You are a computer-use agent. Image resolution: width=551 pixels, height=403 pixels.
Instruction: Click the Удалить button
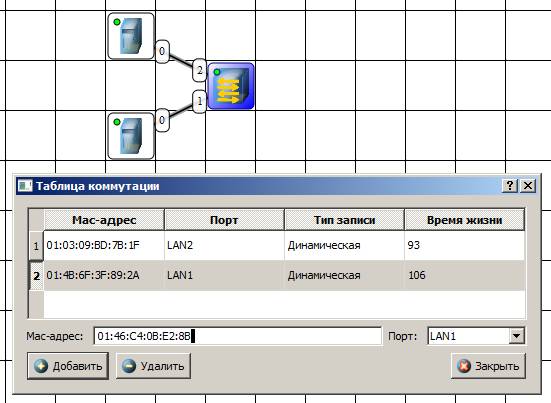click(x=154, y=366)
